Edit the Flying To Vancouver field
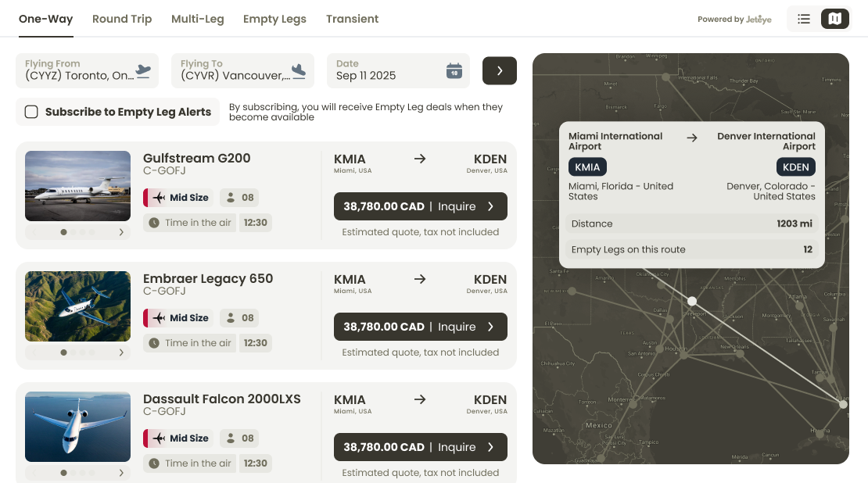The image size is (868, 483). tap(242, 71)
